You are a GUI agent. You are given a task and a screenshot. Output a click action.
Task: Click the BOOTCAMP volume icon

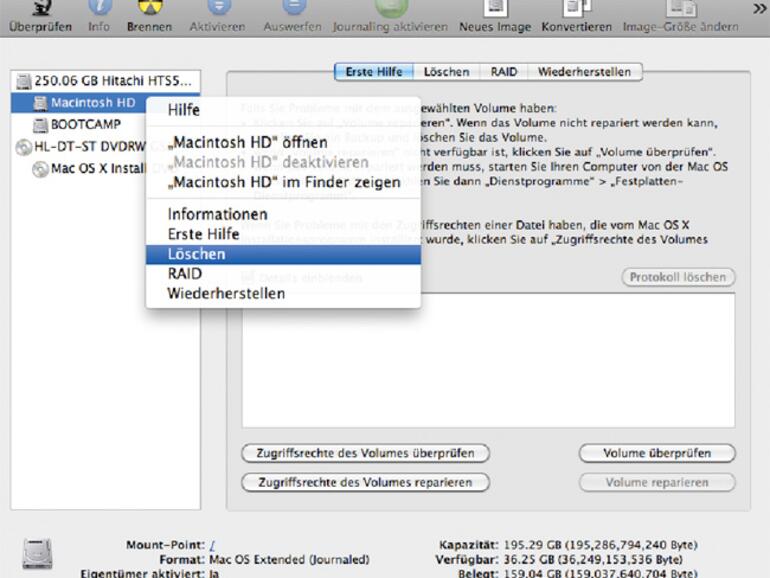tap(40, 125)
